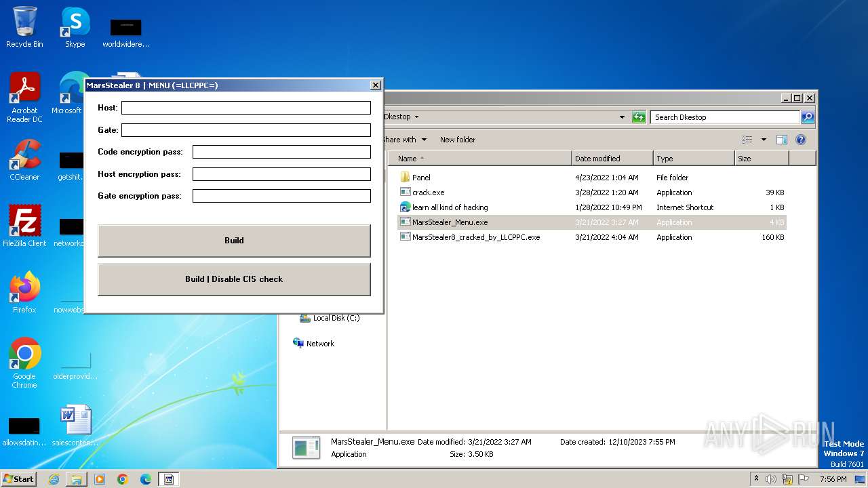Click the taskbar clock 7:56 PM
868x488 pixels.
[x=833, y=479]
